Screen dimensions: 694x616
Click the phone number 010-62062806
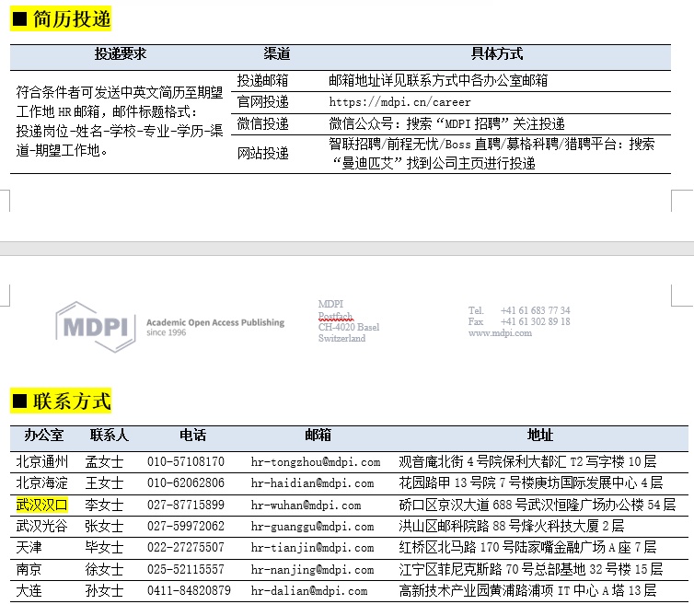pos(186,483)
